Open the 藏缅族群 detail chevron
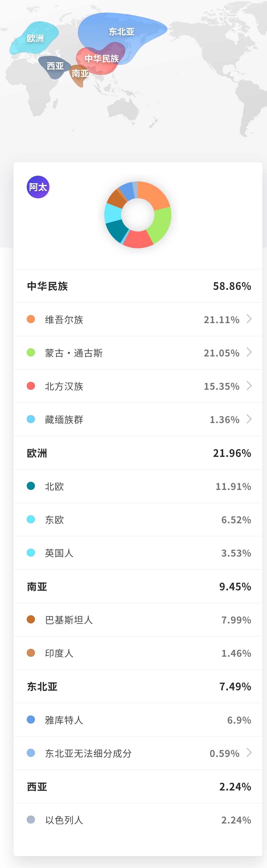The width and height of the screenshot is (267, 868). click(249, 419)
